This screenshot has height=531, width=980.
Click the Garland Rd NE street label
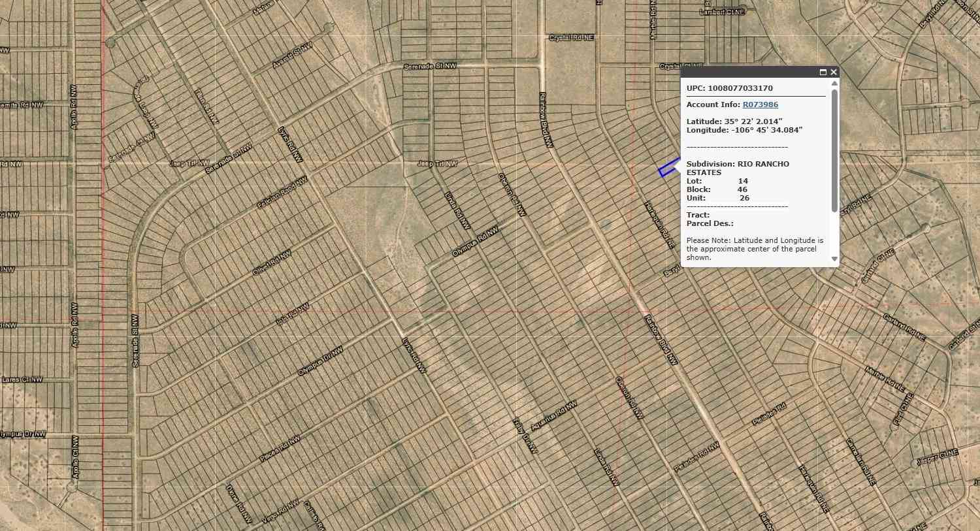tap(904, 328)
